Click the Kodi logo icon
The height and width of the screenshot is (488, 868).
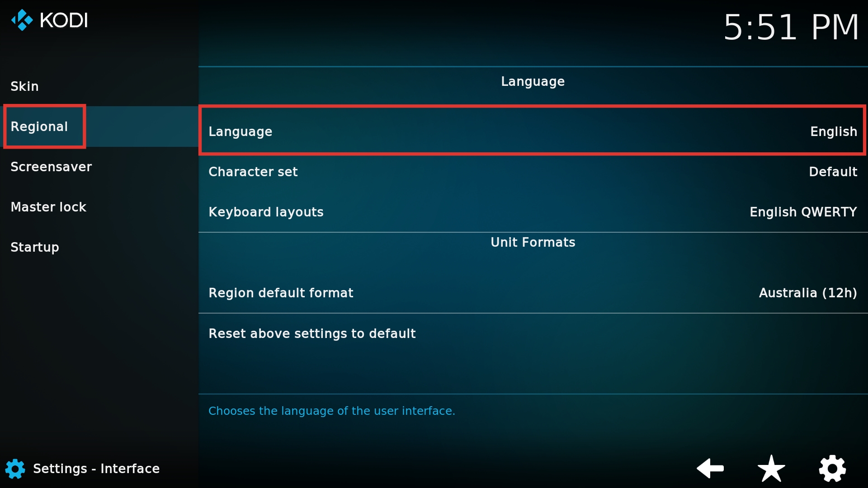pos(22,20)
